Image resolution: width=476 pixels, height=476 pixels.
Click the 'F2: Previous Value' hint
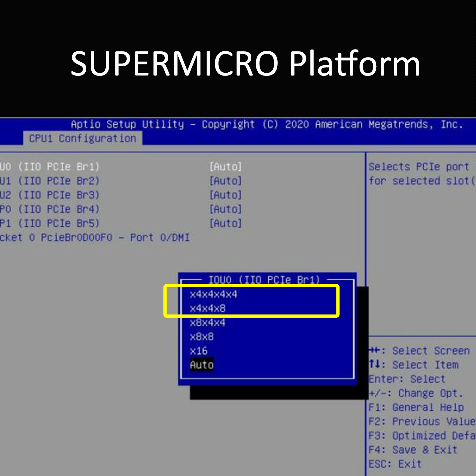[x=422, y=421]
